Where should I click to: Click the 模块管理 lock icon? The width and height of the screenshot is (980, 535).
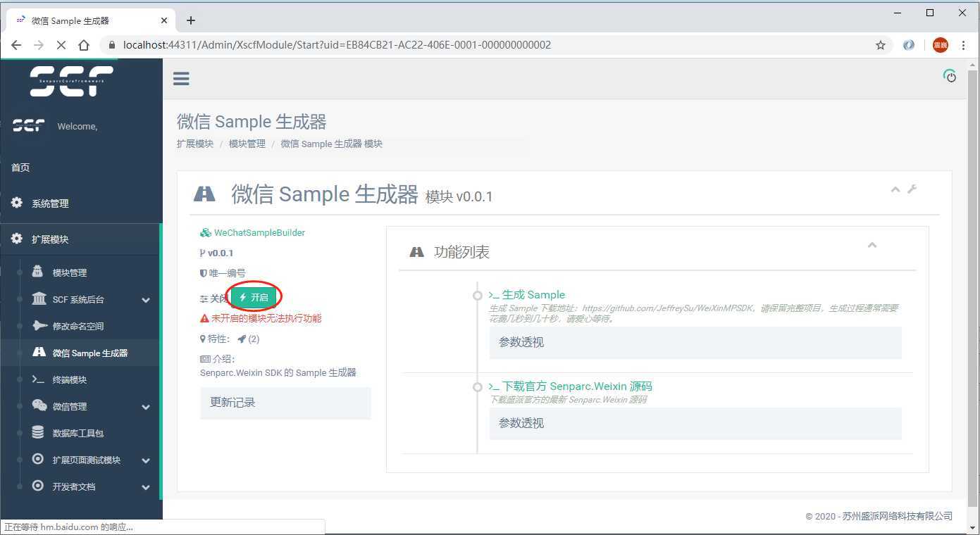coord(38,272)
